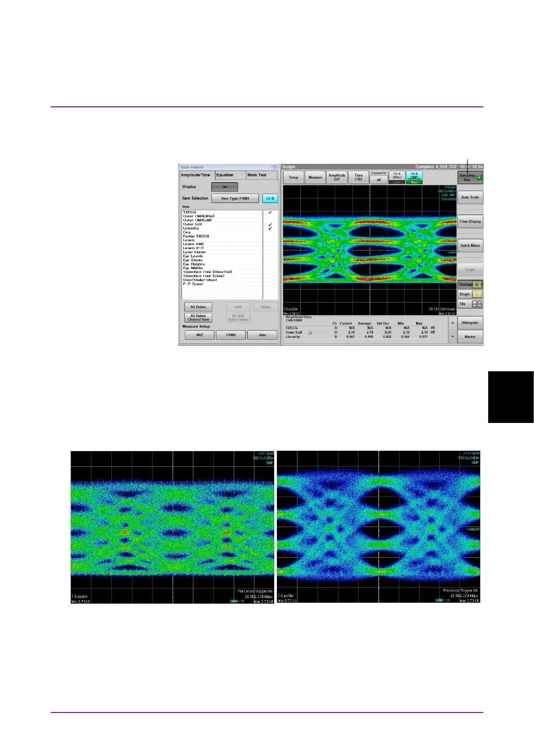
Task: Click the Clear Display button
Action: tap(470, 221)
